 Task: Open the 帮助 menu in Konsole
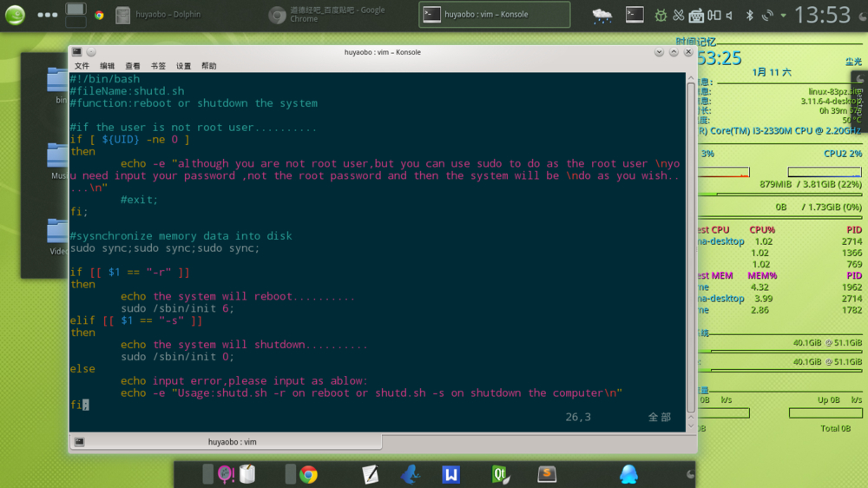(x=209, y=66)
